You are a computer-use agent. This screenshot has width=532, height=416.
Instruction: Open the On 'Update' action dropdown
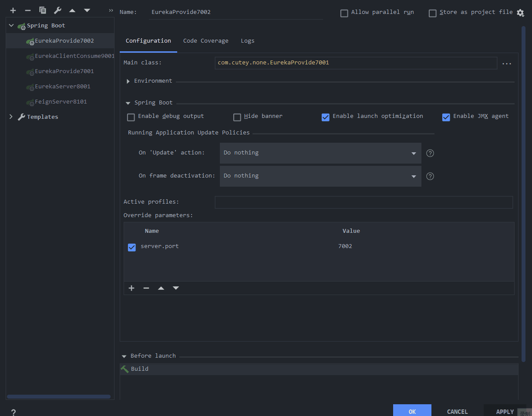coord(320,153)
